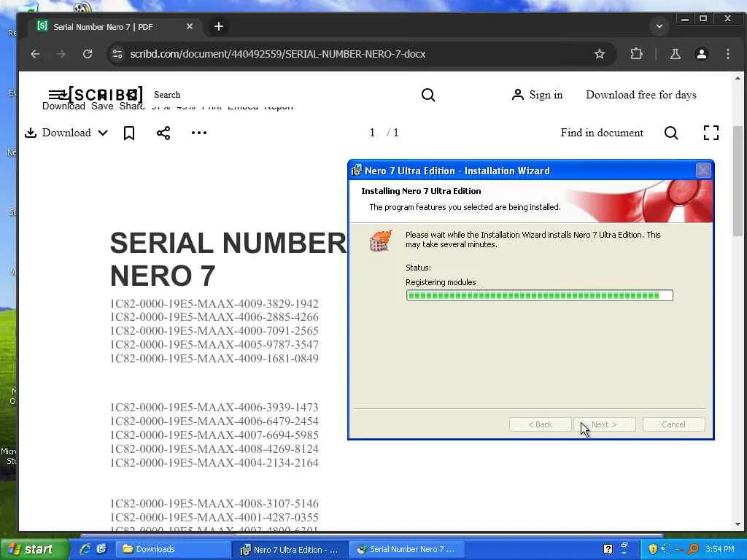Open the Chrome profile avatar
Viewport: 747px width, 560px height.
click(x=701, y=54)
